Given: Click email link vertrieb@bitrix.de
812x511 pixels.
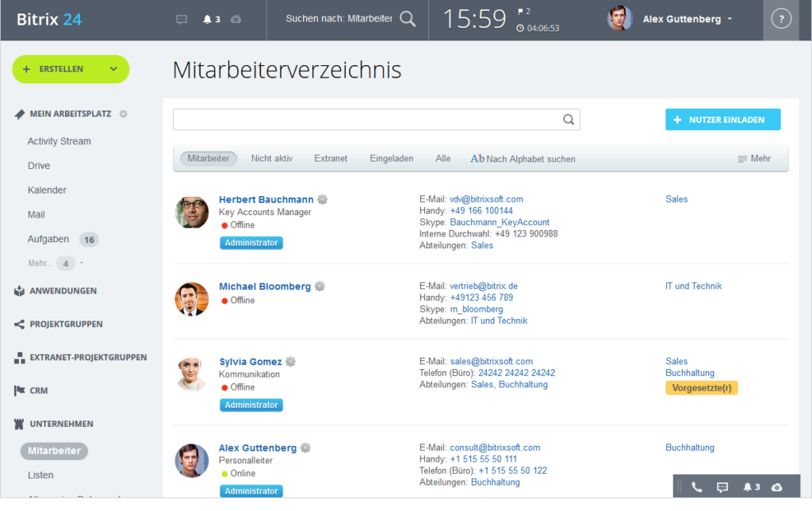Looking at the screenshot, I should pyautogui.click(x=484, y=286).
